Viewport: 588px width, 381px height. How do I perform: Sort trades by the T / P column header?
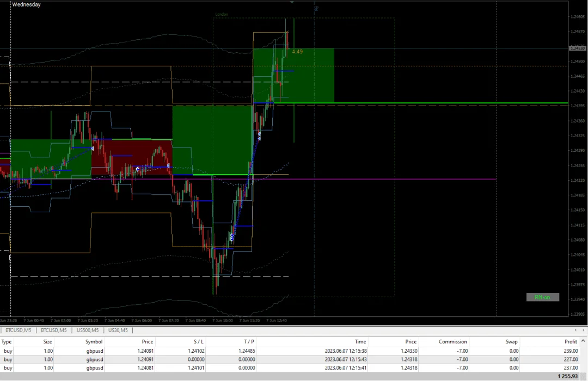pos(249,342)
